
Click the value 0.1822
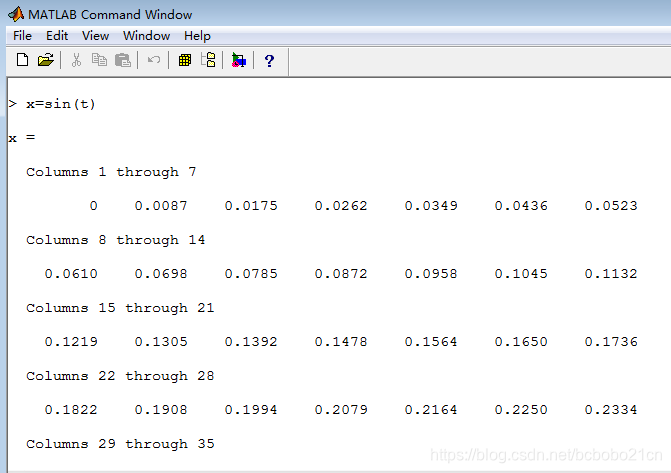tap(71, 410)
